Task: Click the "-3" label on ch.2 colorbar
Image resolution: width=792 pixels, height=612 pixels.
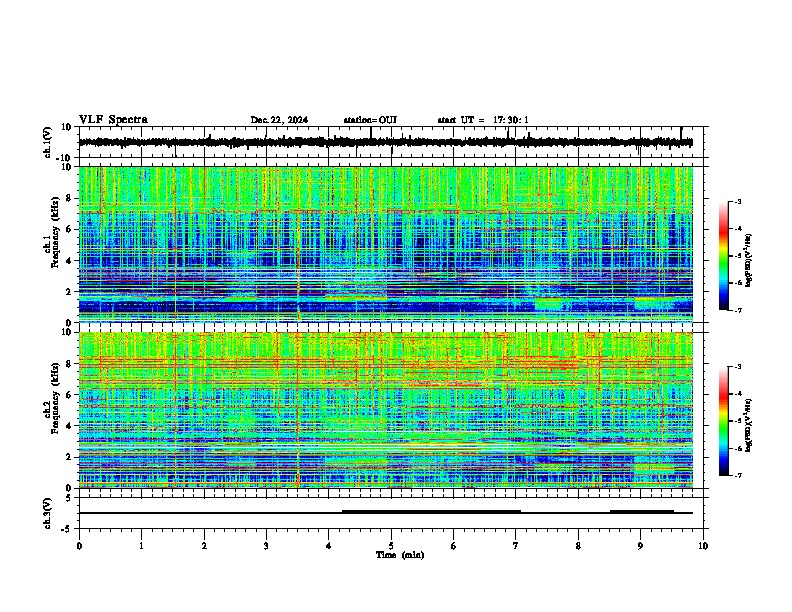Action: pyautogui.click(x=738, y=367)
